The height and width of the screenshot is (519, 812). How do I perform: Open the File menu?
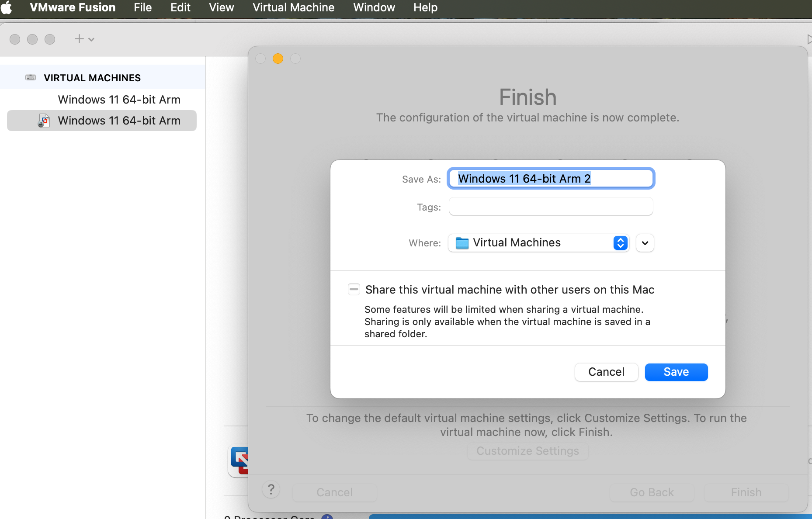[x=142, y=7]
